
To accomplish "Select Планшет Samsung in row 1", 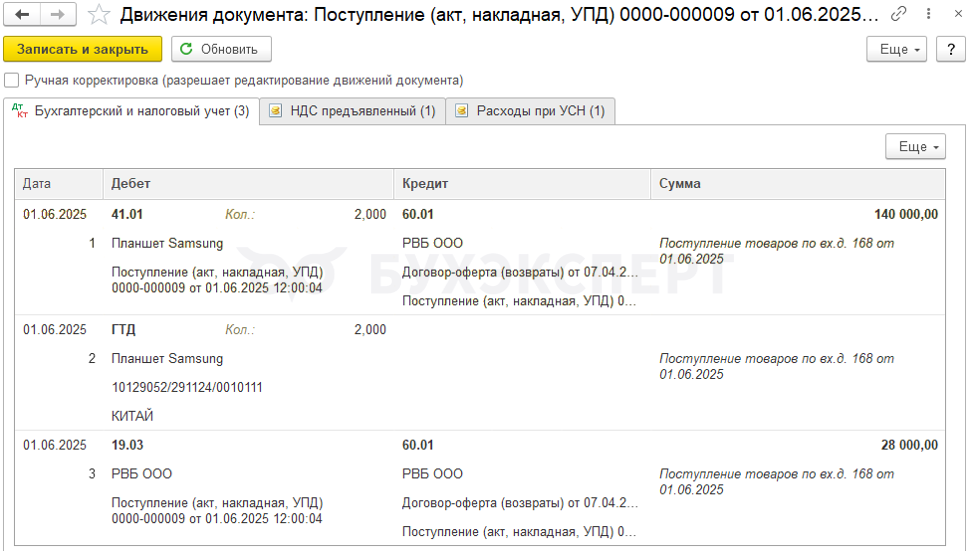I will [167, 243].
